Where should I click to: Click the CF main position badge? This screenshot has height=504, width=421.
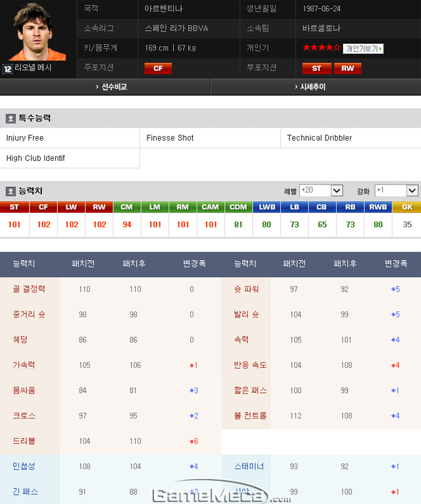[158, 68]
